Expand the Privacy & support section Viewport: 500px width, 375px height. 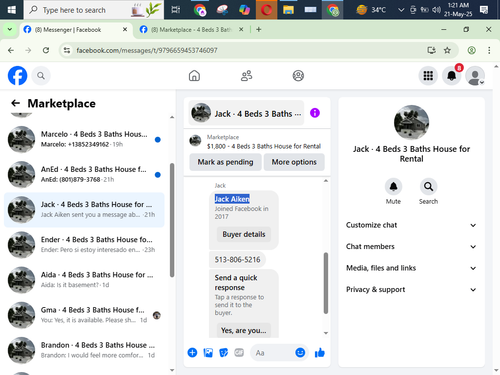[x=411, y=289]
